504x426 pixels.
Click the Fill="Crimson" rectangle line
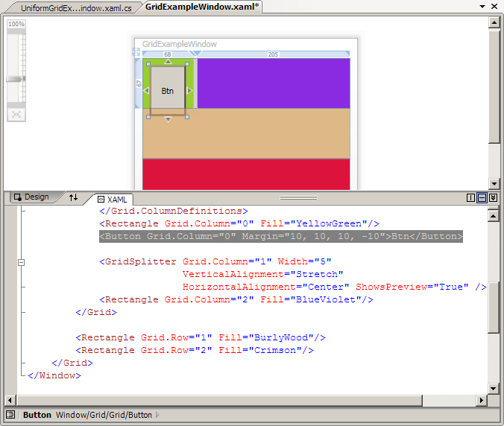click(195, 350)
